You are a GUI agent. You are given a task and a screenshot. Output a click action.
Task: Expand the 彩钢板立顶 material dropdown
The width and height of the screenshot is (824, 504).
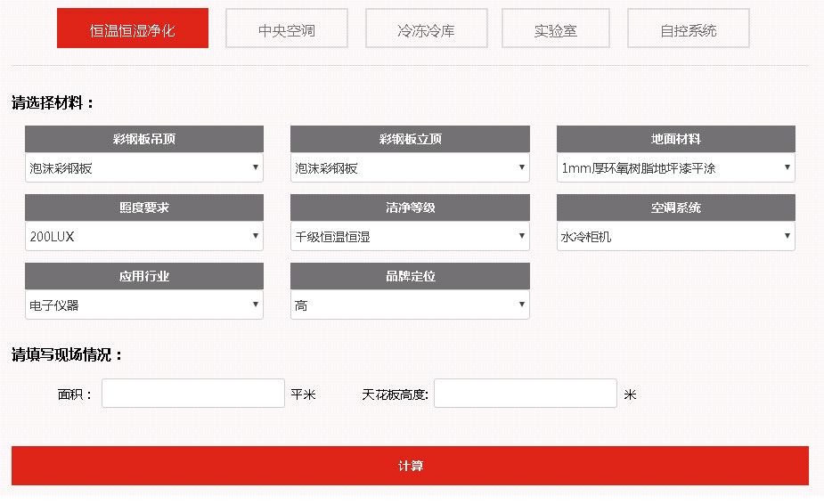[410, 167]
